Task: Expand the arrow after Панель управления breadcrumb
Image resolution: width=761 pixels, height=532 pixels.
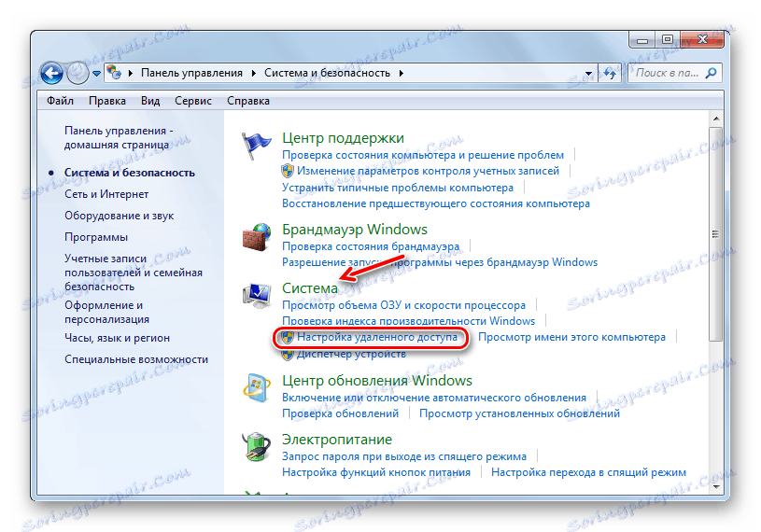Action: tap(253, 73)
